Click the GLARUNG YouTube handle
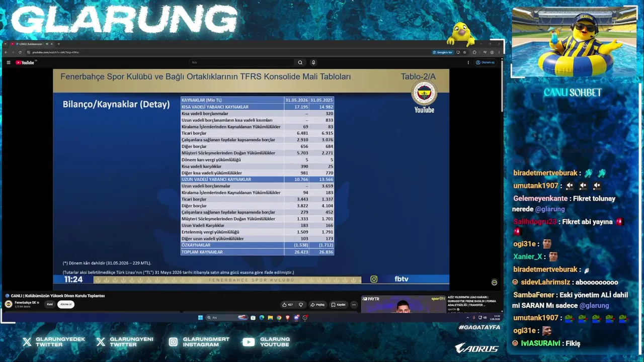The width and height of the screenshot is (644, 362). (275, 342)
